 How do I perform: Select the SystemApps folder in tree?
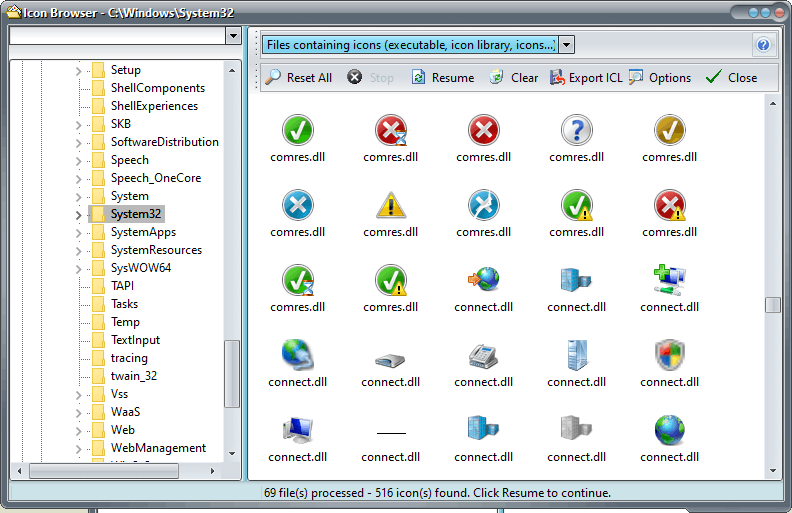tap(142, 232)
